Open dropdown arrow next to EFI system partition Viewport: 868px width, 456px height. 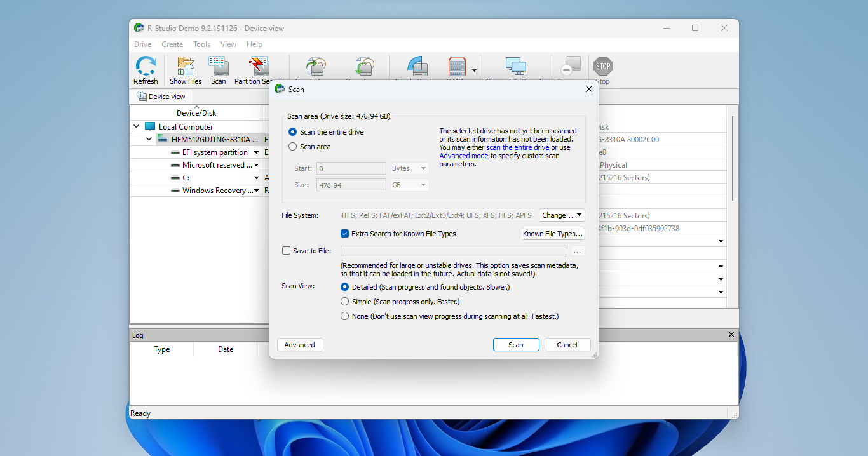click(257, 152)
